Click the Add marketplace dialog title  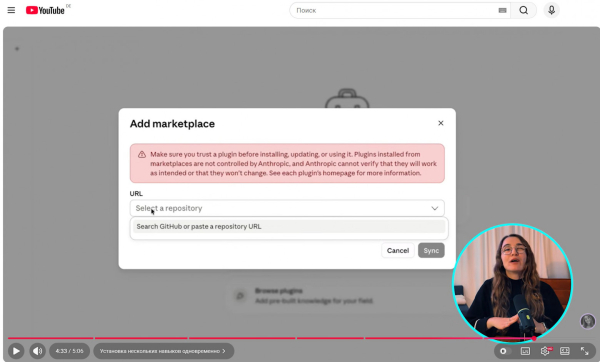(x=172, y=124)
